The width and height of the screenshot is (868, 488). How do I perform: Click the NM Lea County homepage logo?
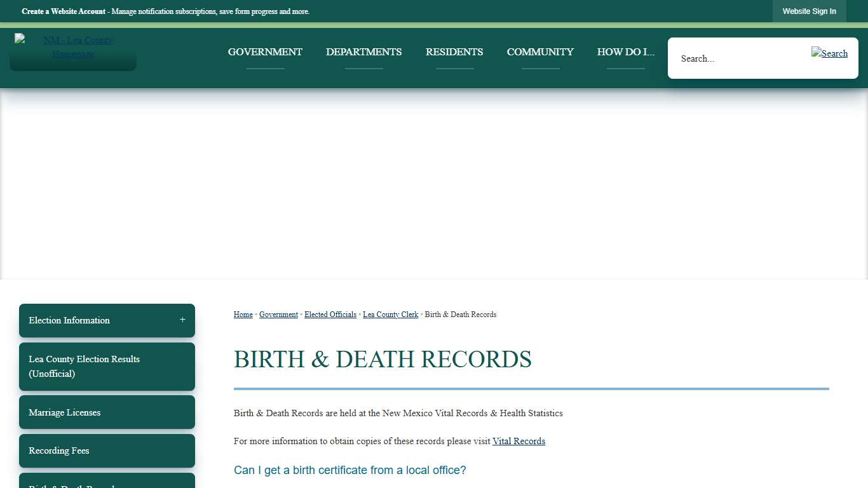[72, 47]
